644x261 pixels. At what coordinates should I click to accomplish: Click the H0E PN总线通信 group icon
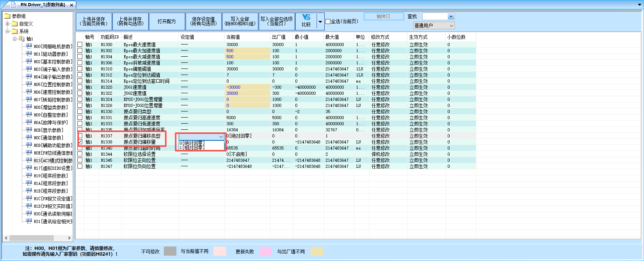point(29,152)
